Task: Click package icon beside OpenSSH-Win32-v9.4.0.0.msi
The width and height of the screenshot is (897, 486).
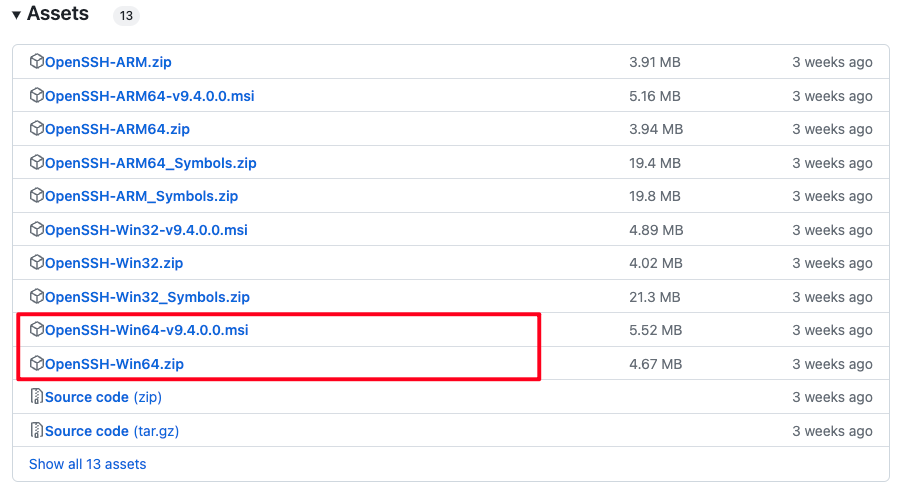Action: (x=37, y=229)
